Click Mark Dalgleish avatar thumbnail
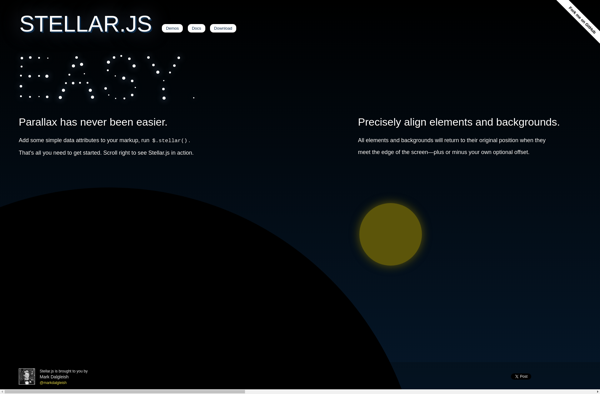Screen dimensions: 600x394 27,376
